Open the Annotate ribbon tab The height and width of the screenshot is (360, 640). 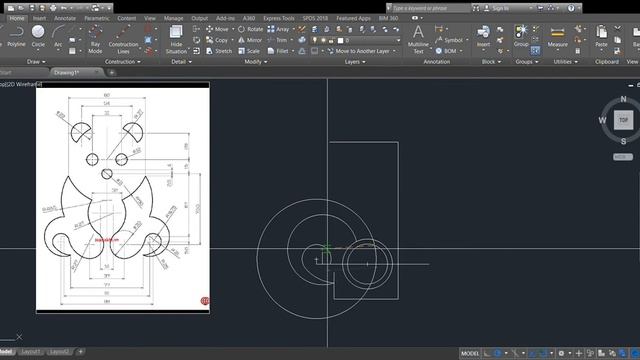(65, 18)
